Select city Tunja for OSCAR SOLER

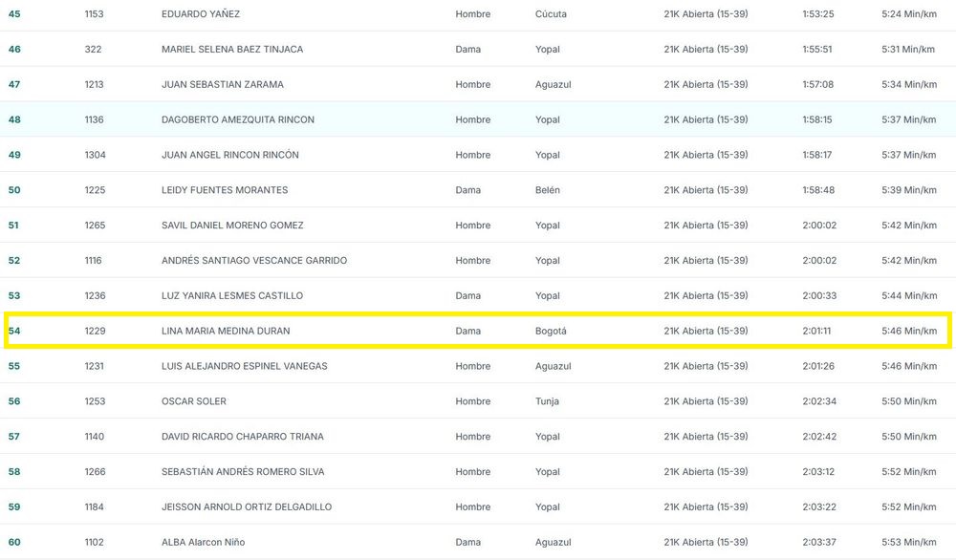tap(548, 401)
